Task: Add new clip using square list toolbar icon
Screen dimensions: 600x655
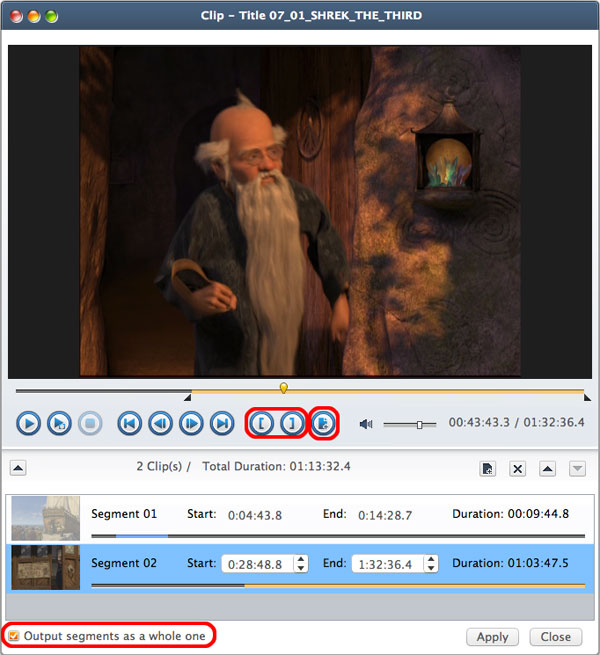Action: (x=487, y=469)
